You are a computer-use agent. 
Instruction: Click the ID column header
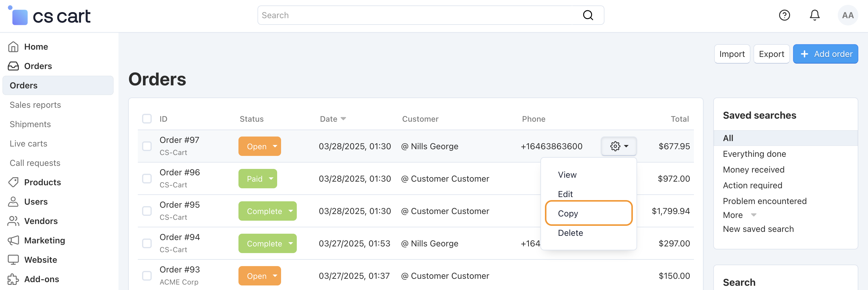[x=163, y=119]
